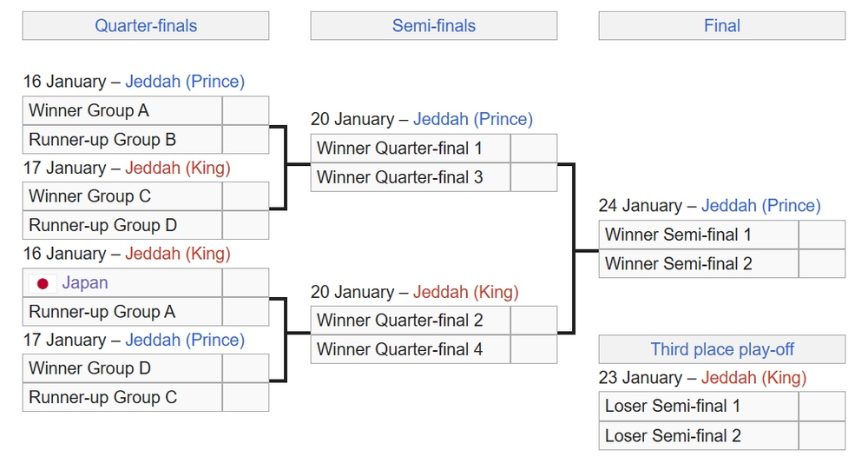
Task: Select Jeddah (Prince) above Winner Quarter-final 1
Action: coord(473,119)
